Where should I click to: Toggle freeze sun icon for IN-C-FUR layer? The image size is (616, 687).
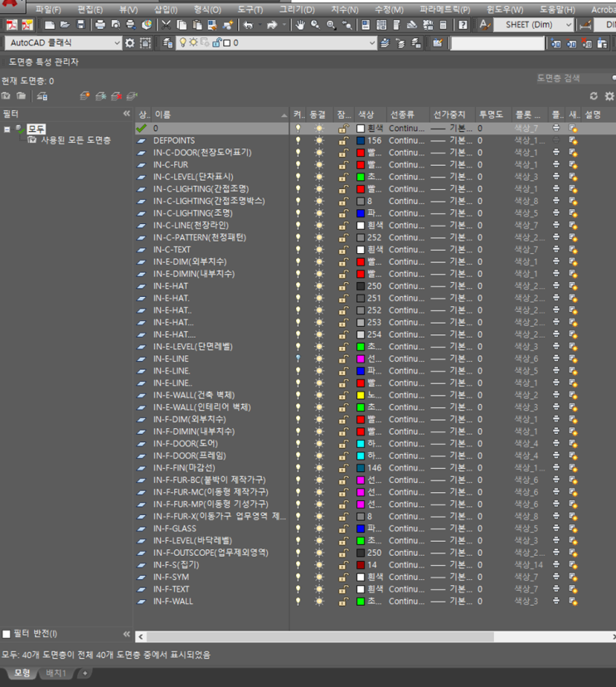[319, 165]
